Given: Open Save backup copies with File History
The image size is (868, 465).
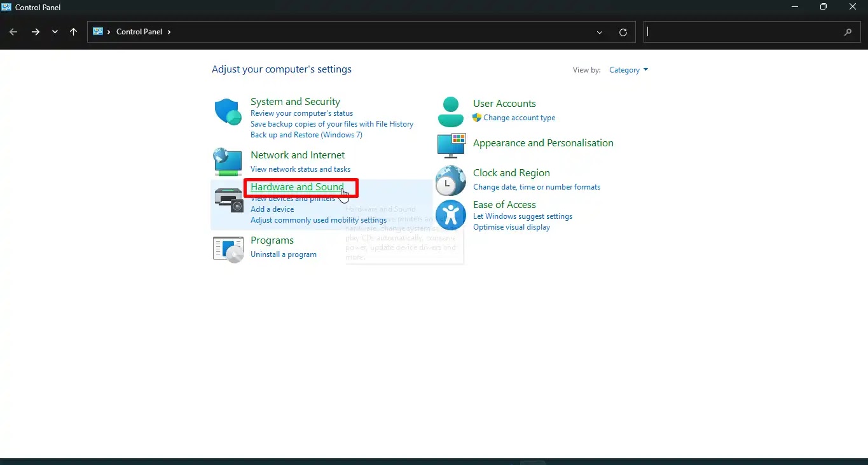Looking at the screenshot, I should pos(332,124).
